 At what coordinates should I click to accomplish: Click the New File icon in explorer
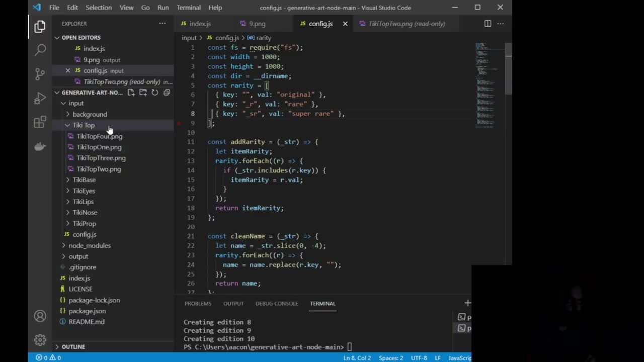pos(131,93)
